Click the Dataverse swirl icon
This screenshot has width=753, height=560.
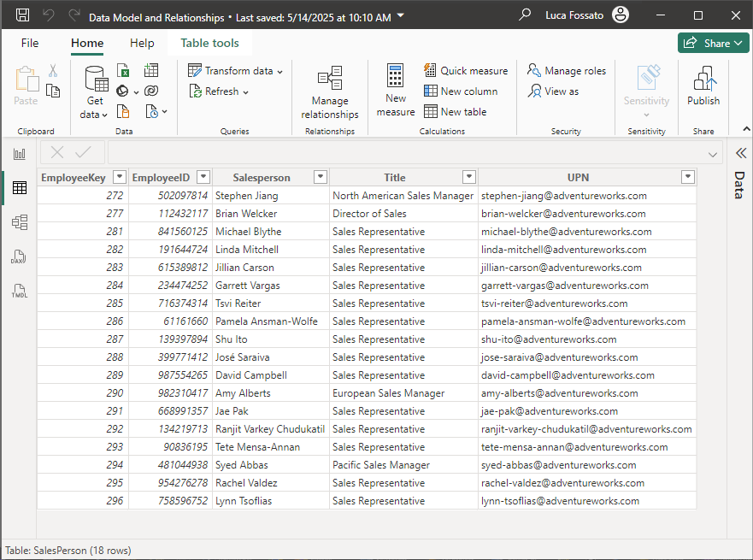pos(151,91)
